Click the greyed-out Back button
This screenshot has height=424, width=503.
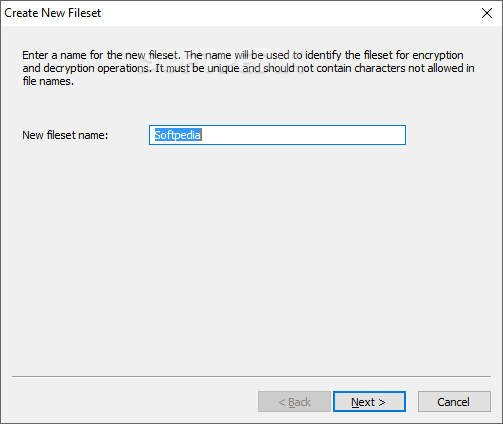[294, 402]
